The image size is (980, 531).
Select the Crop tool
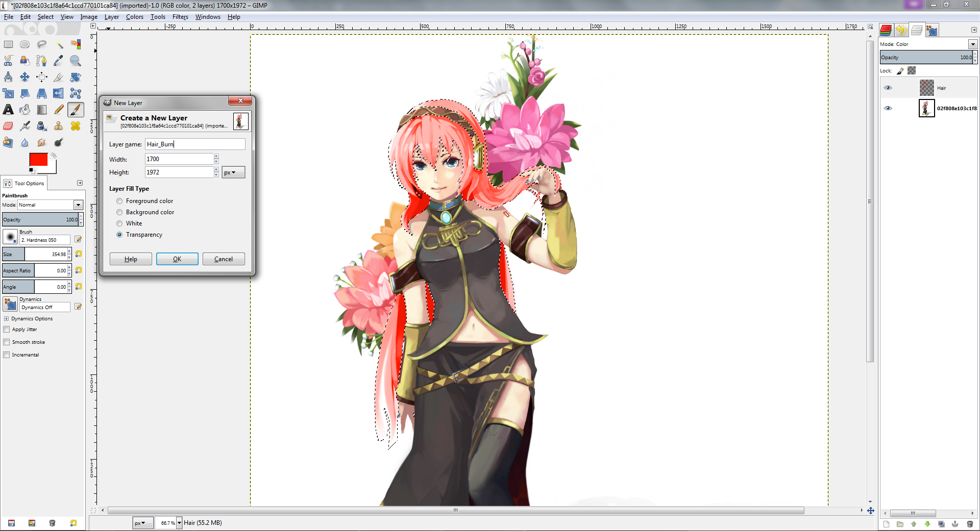pos(59,77)
